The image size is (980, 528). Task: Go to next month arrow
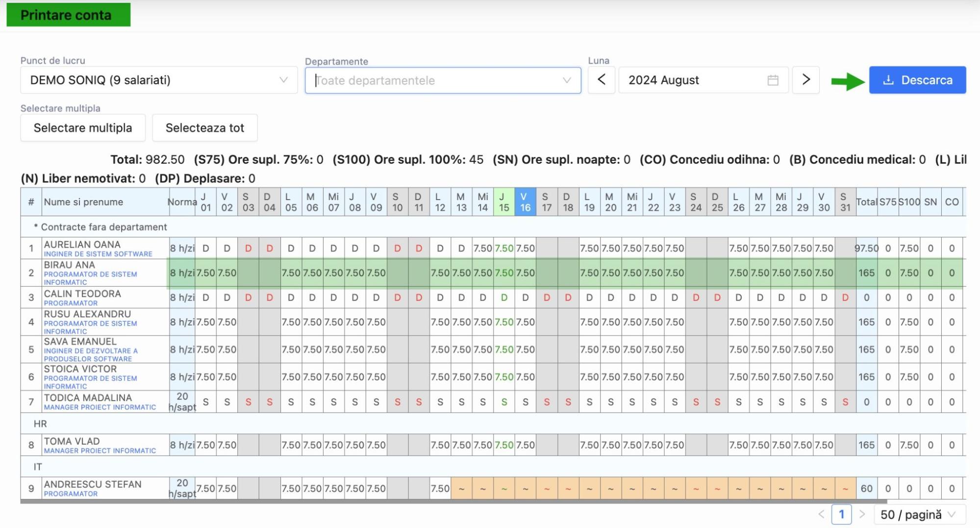click(806, 80)
